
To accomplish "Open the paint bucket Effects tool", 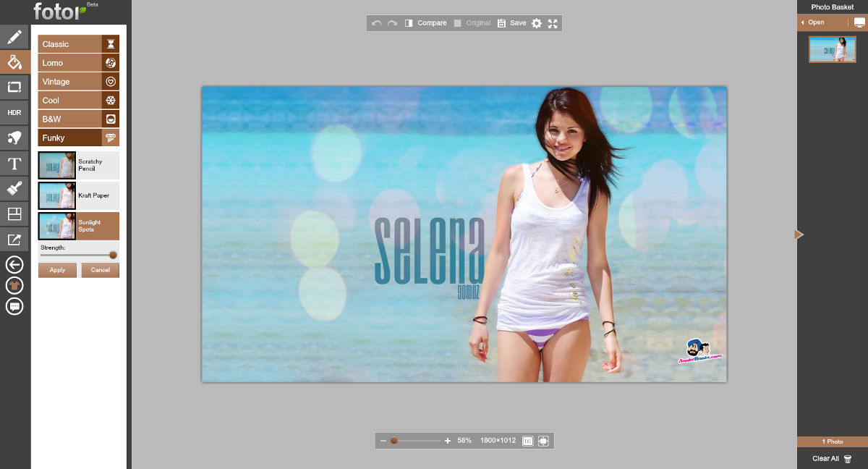I will point(14,62).
